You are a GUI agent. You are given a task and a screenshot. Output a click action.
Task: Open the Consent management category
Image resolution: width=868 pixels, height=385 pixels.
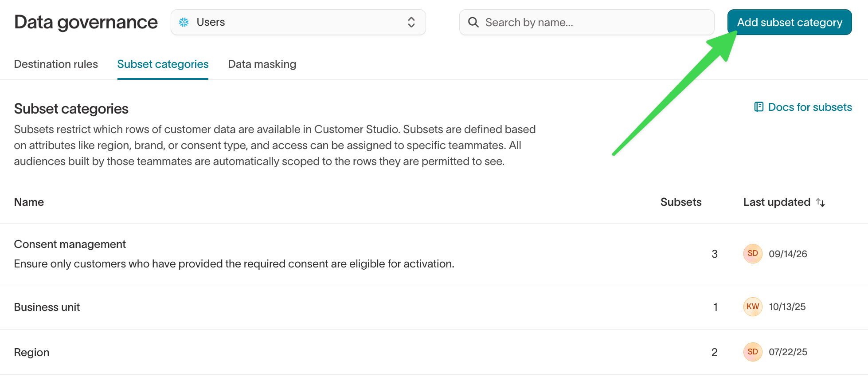coord(70,244)
